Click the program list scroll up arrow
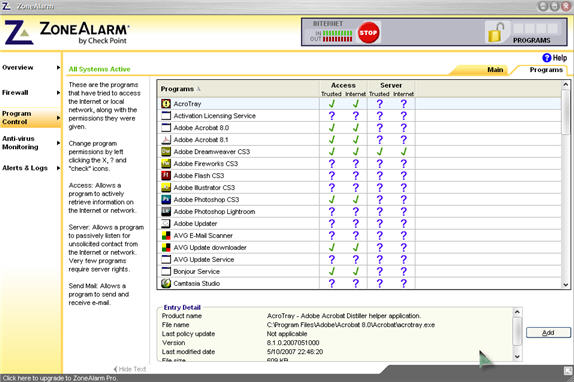 [x=566, y=85]
